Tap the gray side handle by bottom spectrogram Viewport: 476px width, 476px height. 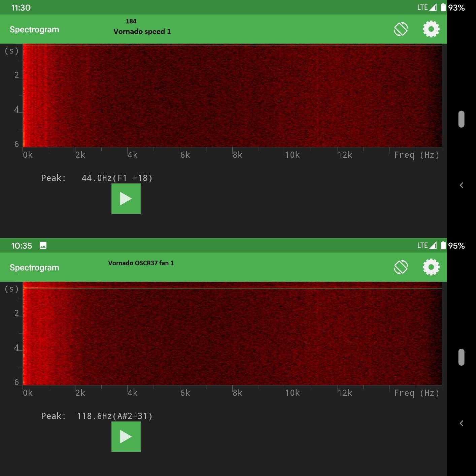(x=462, y=357)
